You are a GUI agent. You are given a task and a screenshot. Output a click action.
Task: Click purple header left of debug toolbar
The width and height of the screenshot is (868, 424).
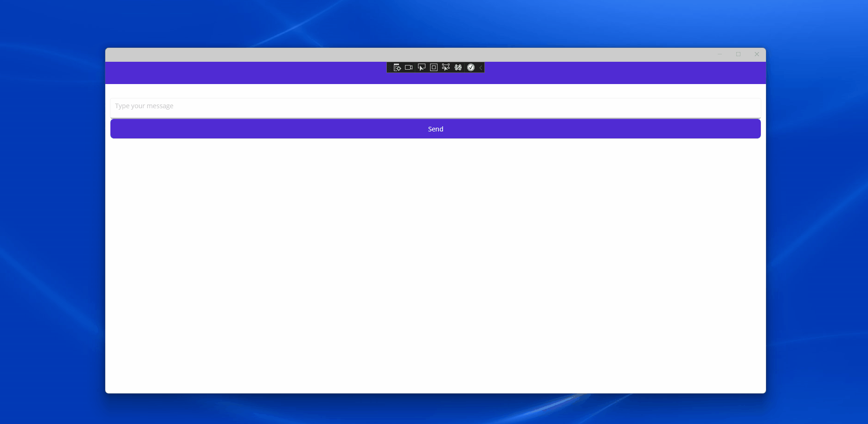(246, 73)
